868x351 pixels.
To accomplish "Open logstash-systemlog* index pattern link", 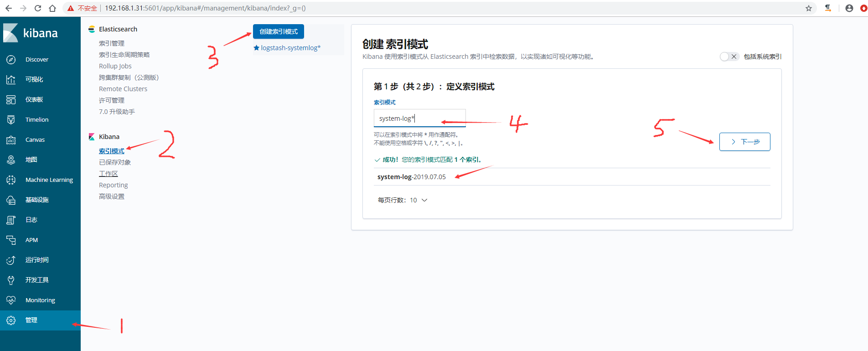I will (x=291, y=48).
